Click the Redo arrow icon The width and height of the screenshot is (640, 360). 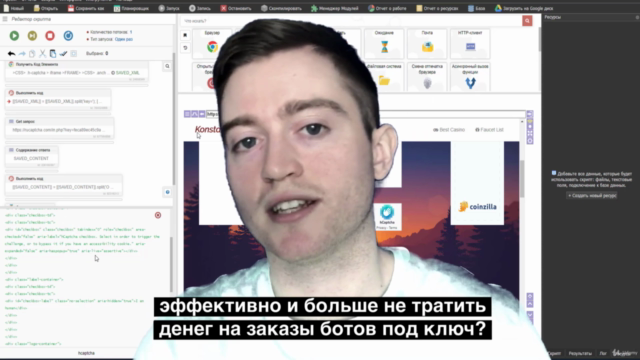[x=22, y=53]
